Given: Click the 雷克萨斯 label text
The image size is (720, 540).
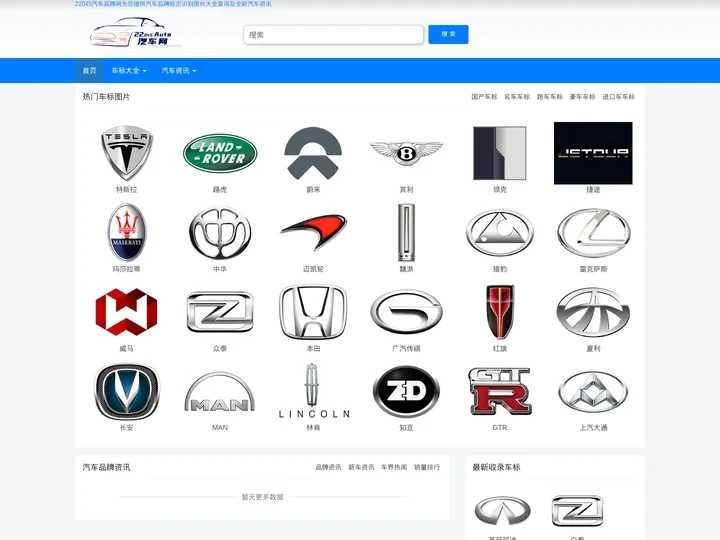Looking at the screenshot, I should [x=593, y=269].
